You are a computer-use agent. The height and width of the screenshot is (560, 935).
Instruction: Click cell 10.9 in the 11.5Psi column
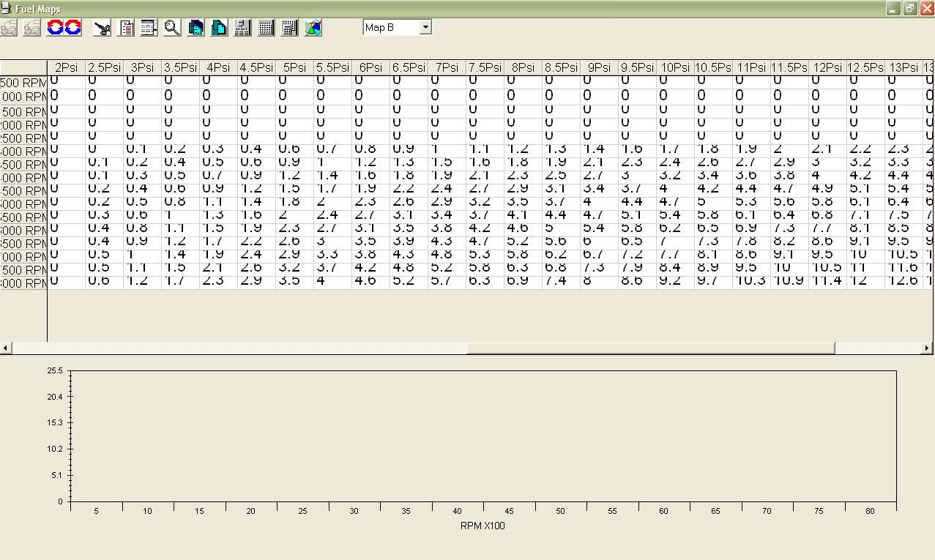(790, 282)
